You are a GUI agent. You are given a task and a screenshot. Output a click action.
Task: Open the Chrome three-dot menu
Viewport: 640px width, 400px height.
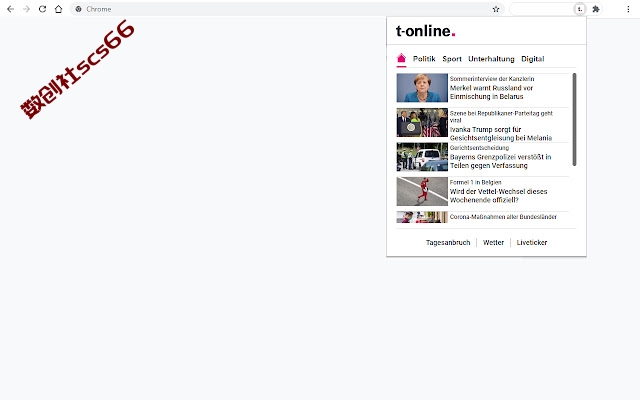click(628, 9)
